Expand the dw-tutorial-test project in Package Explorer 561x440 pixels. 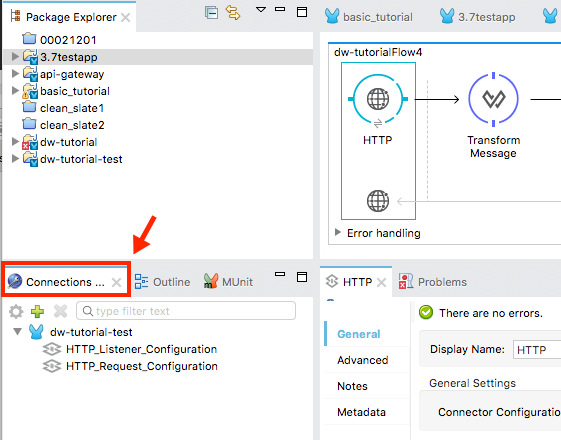point(15,159)
